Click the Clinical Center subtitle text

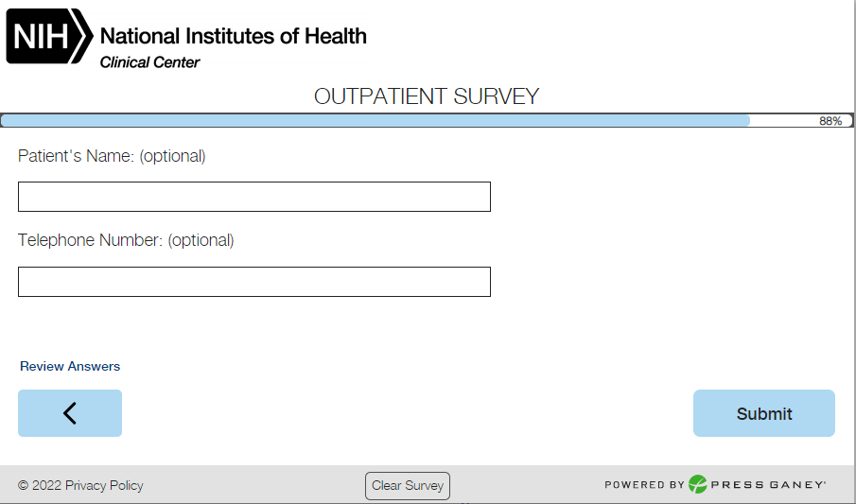(149, 62)
